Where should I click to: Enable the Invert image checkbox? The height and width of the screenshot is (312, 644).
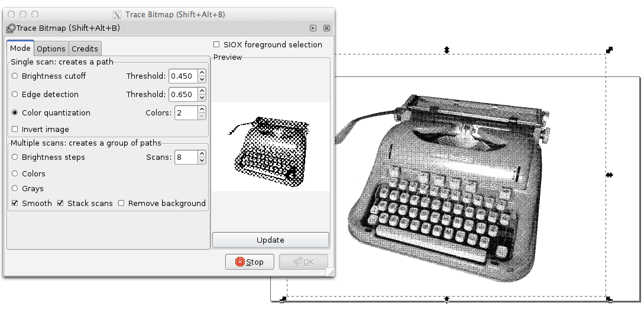(x=15, y=129)
